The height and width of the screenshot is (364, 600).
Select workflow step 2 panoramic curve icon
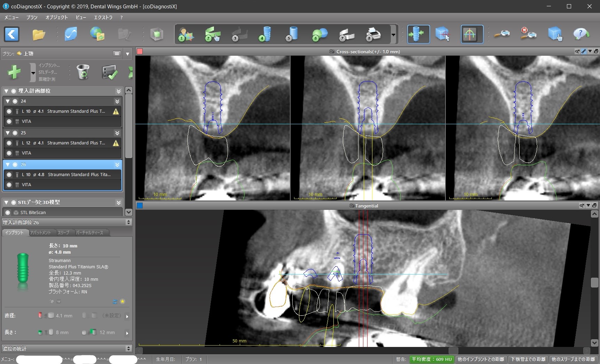pos(213,34)
